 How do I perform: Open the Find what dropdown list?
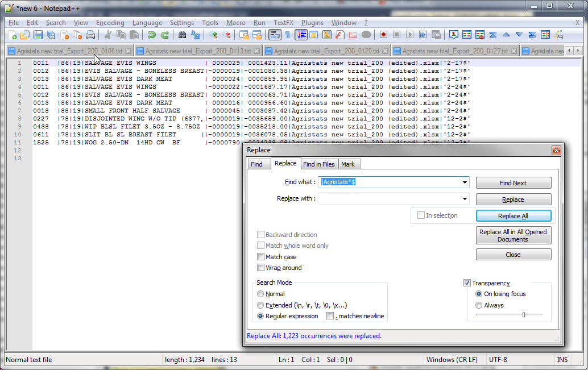pyautogui.click(x=465, y=182)
